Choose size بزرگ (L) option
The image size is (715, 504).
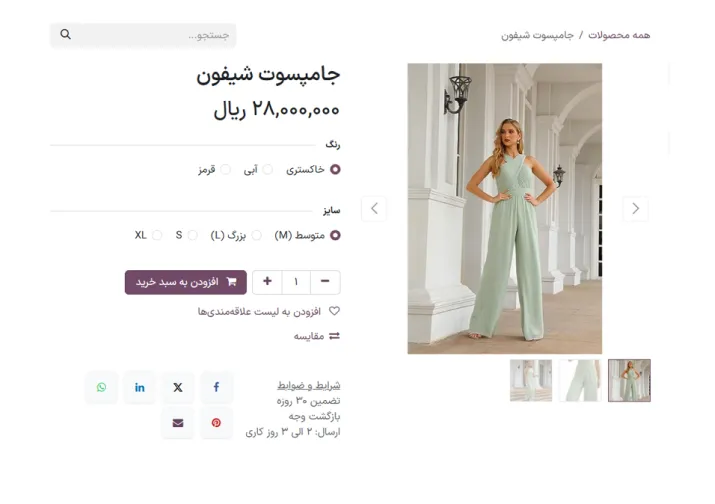(256, 236)
